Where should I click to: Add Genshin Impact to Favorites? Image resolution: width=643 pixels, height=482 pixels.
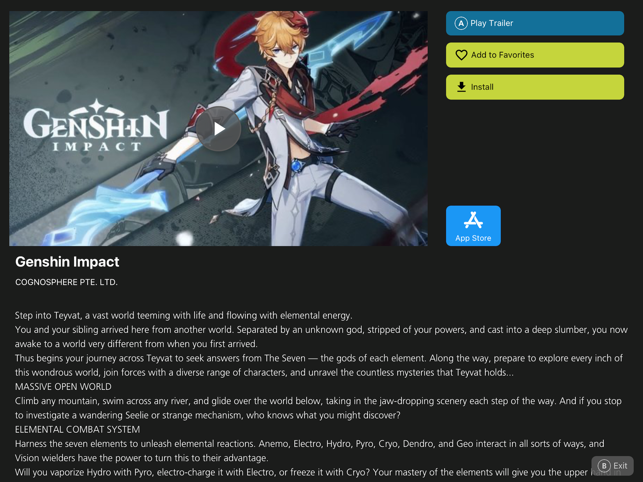coord(535,55)
